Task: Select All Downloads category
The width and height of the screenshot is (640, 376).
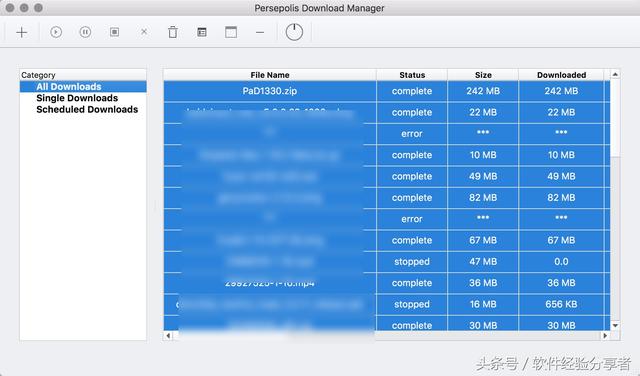Action: (x=83, y=87)
